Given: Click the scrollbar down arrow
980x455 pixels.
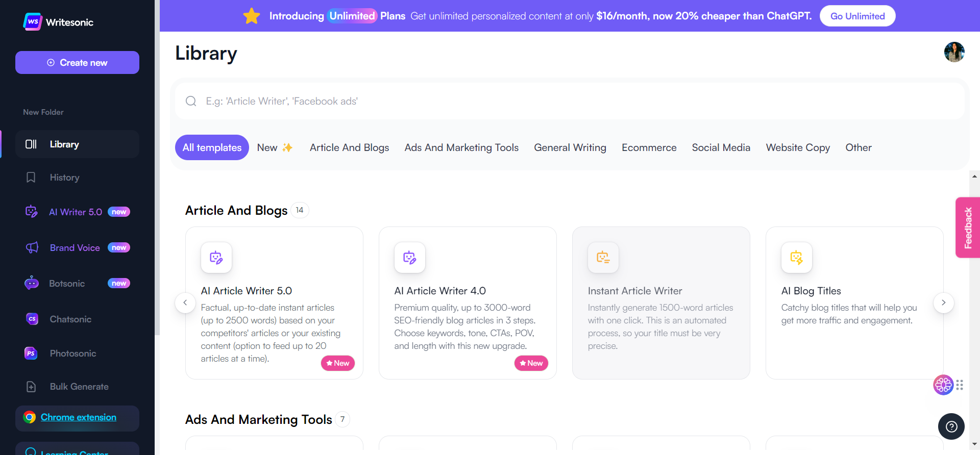Looking at the screenshot, I should [x=975, y=444].
